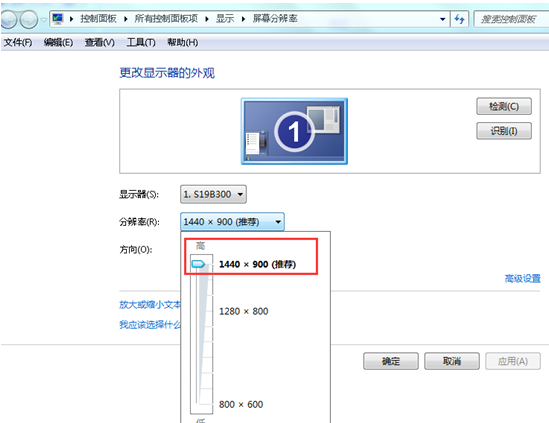Choose the 1280 × 800 resolution option
Screen dimensions: 549x423
click(244, 311)
